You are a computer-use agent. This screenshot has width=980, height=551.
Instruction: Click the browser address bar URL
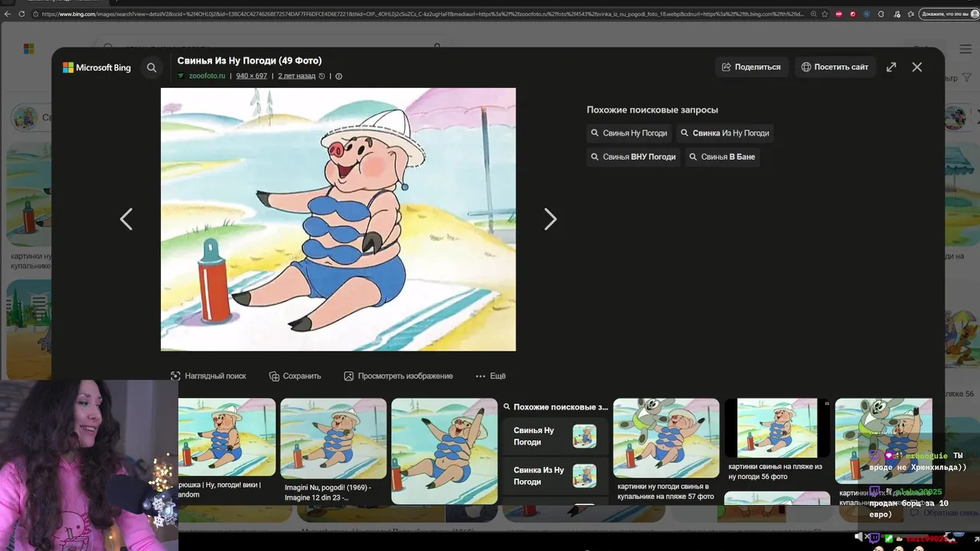[421, 14]
